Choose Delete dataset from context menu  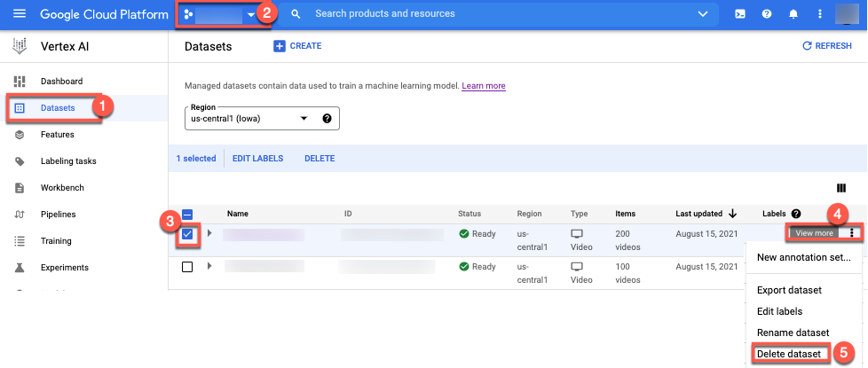pos(789,354)
